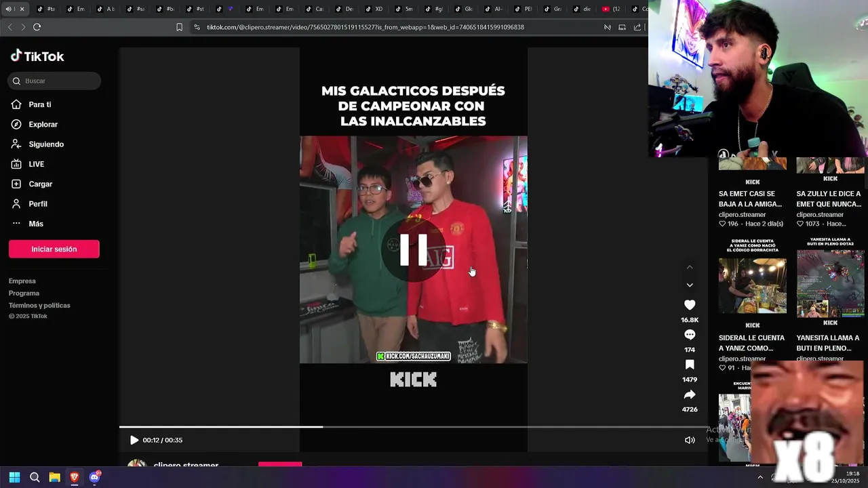Mute the active browser tab audio
The width and height of the screenshot is (868, 488).
(9, 9)
